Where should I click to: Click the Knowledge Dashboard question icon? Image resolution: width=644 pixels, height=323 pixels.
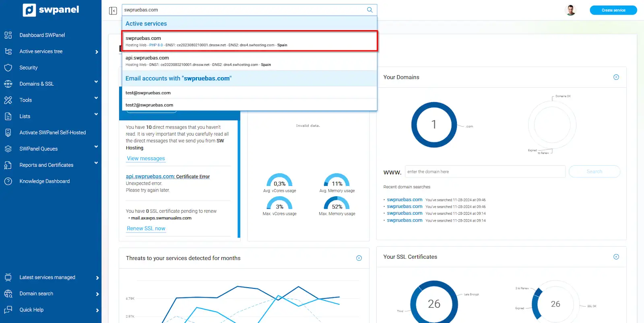8,181
